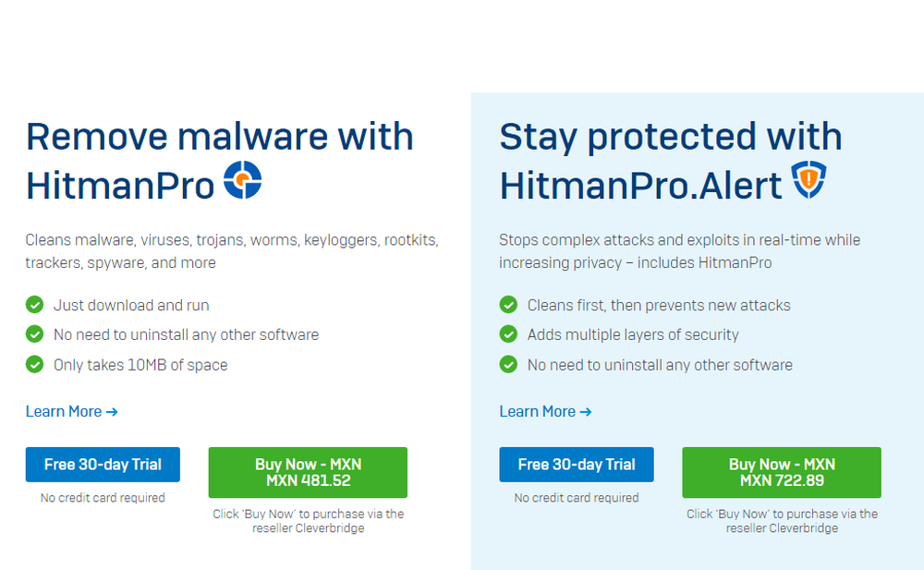This screenshot has width=924, height=570.
Task: Click 'No credit card required' under HitmanPro trial
Action: point(103,498)
